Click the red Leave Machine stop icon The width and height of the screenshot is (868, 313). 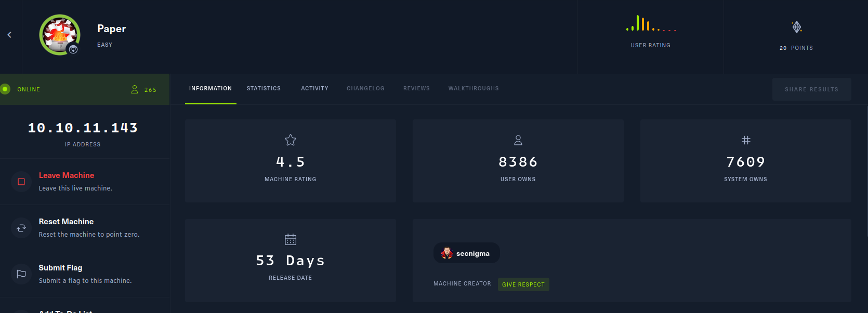point(21,182)
